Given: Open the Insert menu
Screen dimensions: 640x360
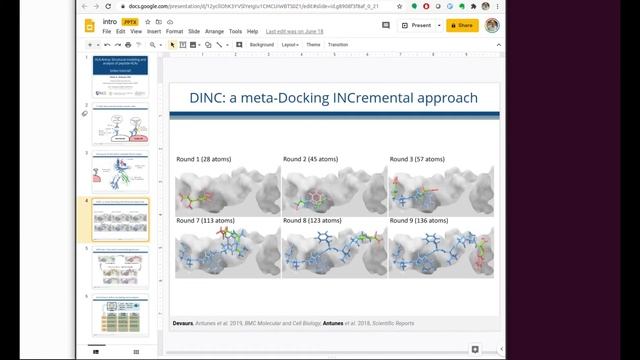Looking at the screenshot, I should point(154,31).
